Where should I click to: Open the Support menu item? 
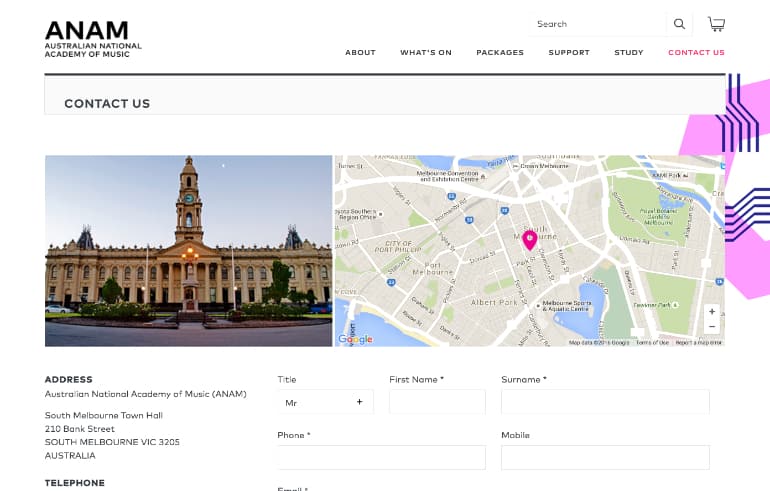pyautogui.click(x=569, y=53)
